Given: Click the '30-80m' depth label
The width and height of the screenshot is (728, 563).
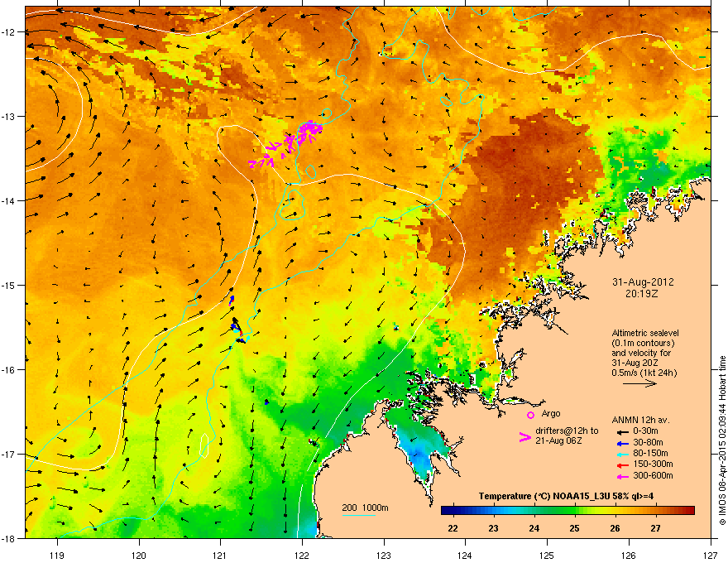Looking at the screenshot, I should 648,442.
